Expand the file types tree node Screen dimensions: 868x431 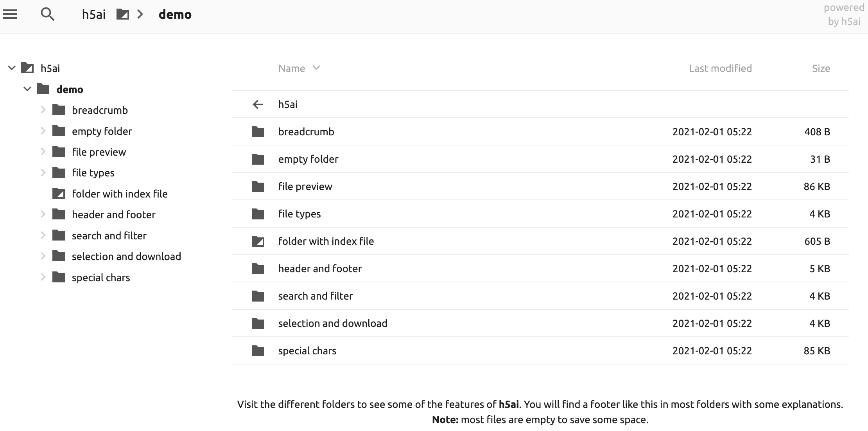pyautogui.click(x=43, y=172)
